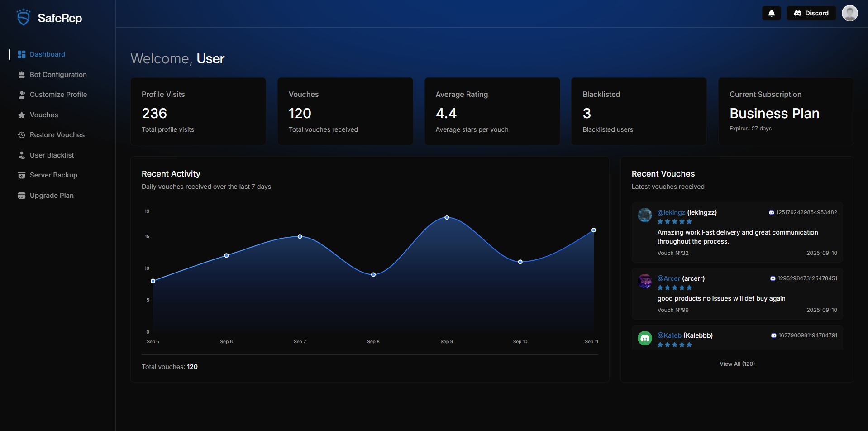Select the Upgrade Plan card icon

(21, 195)
